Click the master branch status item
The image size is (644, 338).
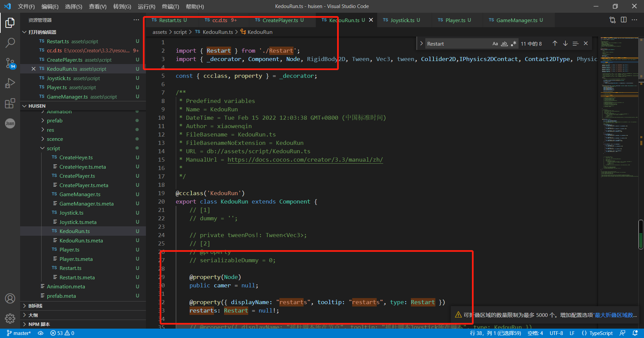pyautogui.click(x=19, y=333)
